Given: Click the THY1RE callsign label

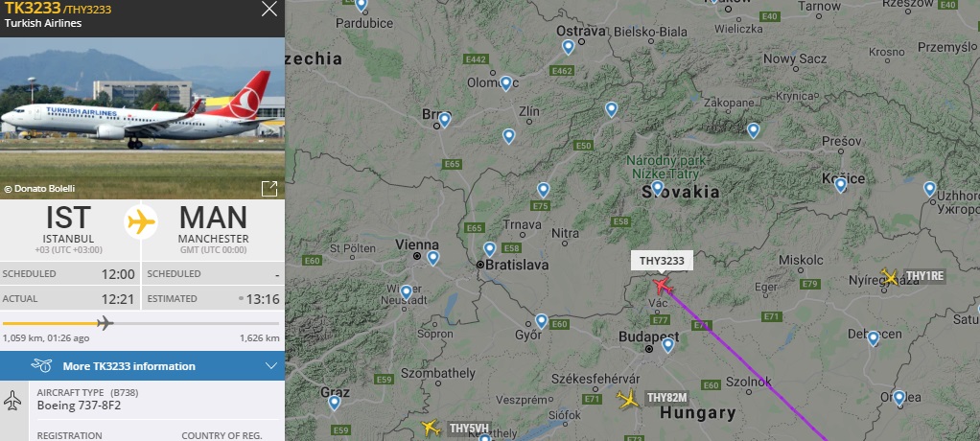Looking at the screenshot, I should 924,276.
